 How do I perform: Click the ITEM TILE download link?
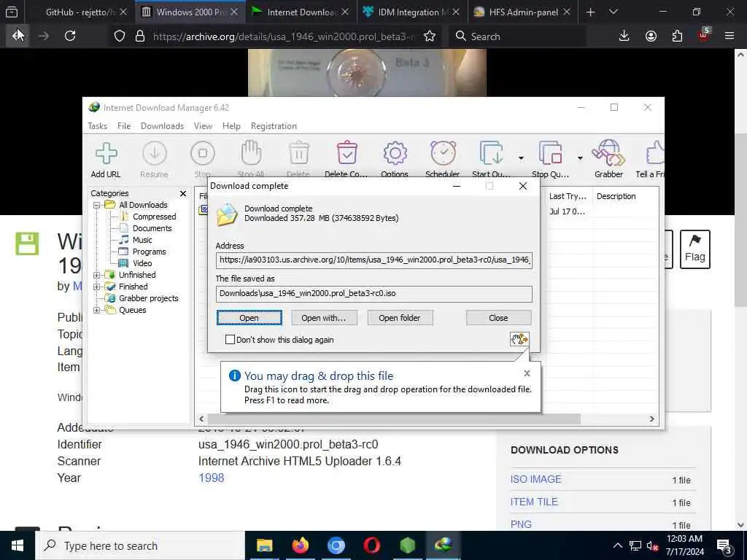coord(534,502)
